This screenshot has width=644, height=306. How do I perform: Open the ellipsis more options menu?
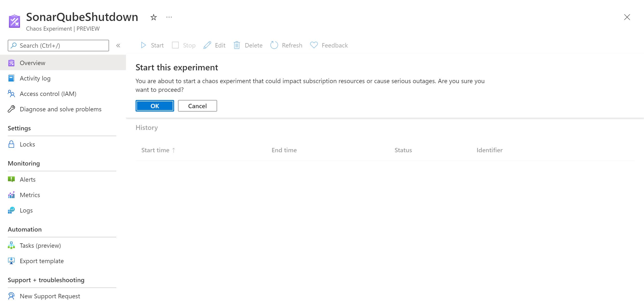[x=169, y=17]
